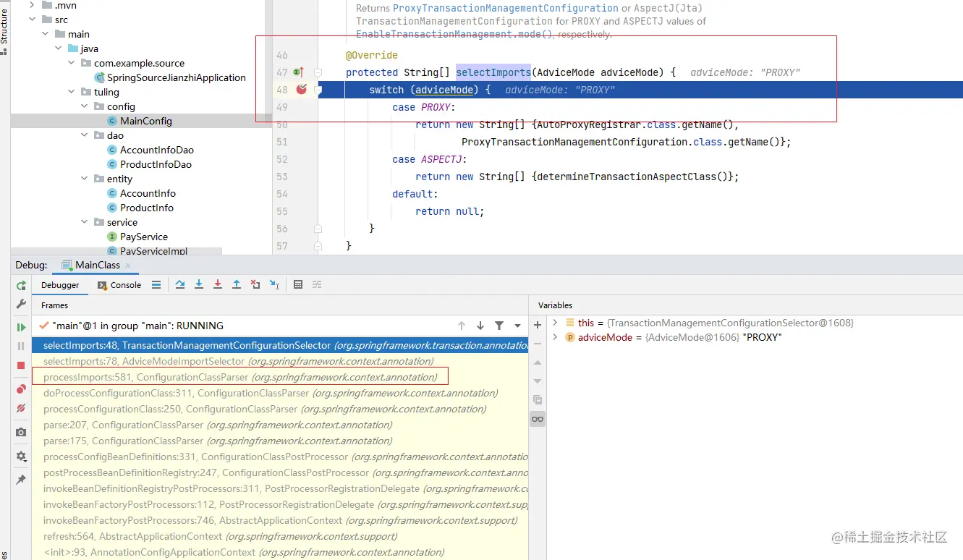Pin the MainClass debug tab
The image size is (963, 560).
[21, 480]
